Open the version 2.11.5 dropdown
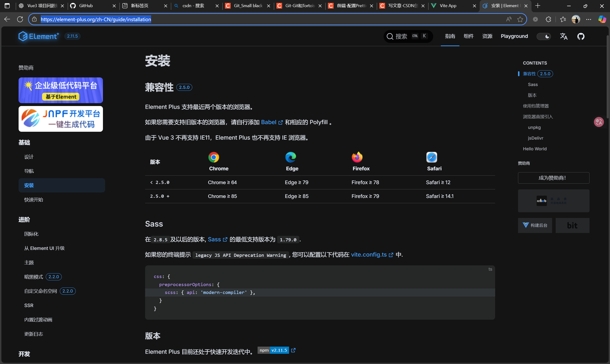 pyautogui.click(x=72, y=36)
